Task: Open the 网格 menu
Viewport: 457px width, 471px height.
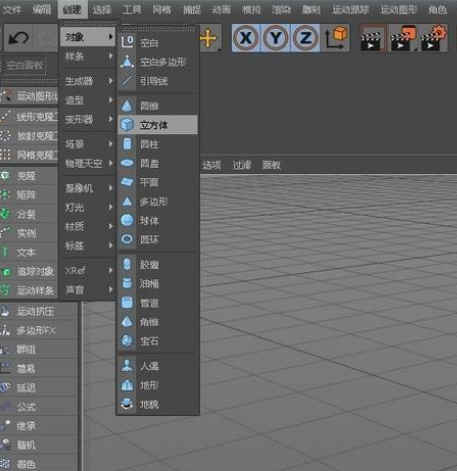Action: pos(162,10)
